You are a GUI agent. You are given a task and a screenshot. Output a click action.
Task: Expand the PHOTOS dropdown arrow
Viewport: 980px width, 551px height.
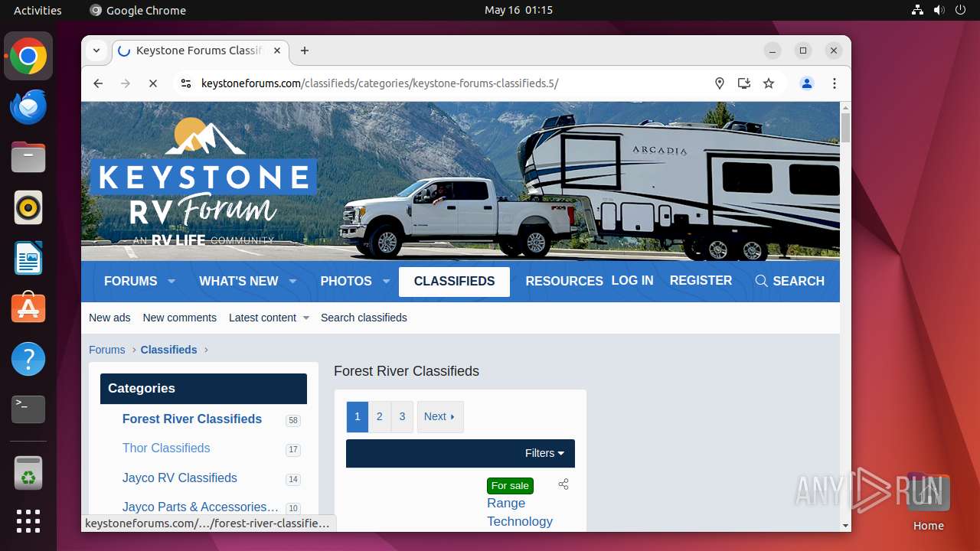(x=387, y=282)
